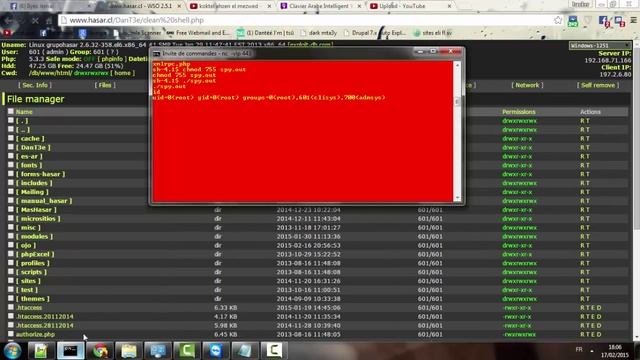Click permissions link of the sites folder
This screenshot has height=360, width=640.
coord(519,281)
